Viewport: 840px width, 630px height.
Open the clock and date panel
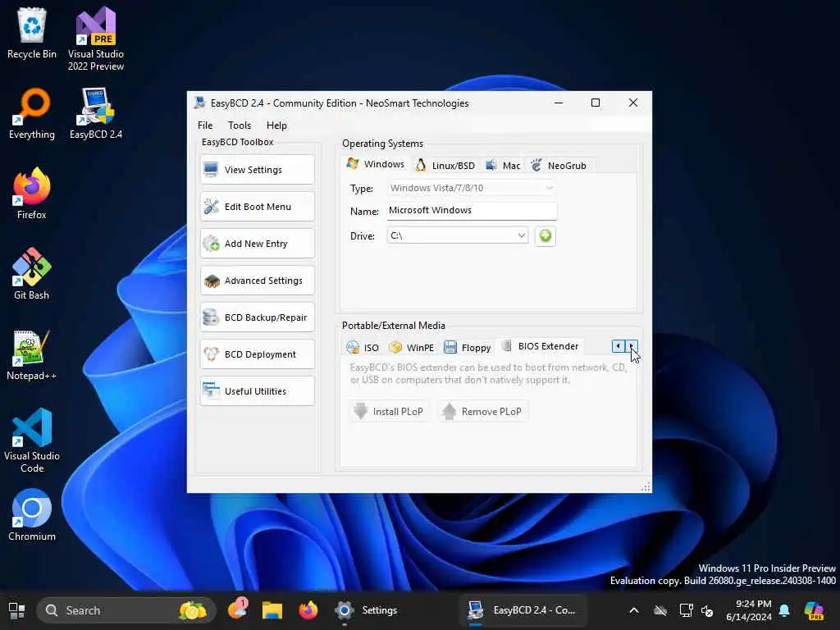(x=748, y=610)
